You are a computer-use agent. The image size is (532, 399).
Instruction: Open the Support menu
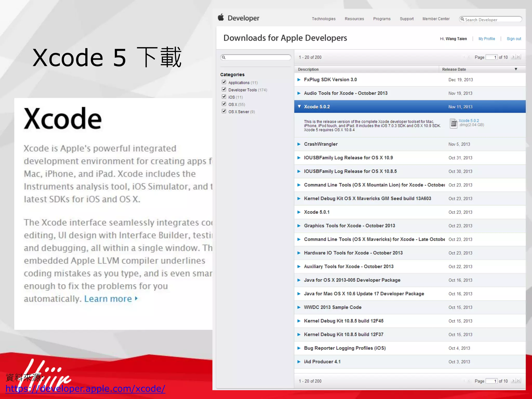(x=407, y=19)
